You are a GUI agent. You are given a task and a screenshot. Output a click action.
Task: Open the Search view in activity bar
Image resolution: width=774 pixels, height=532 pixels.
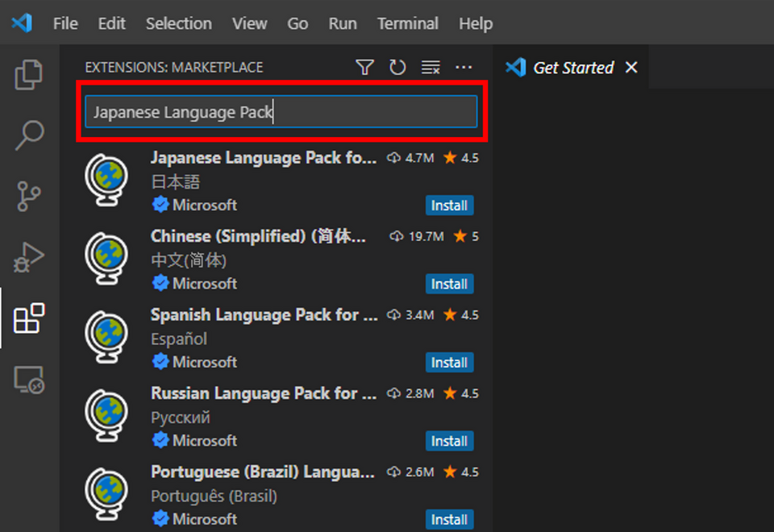pyautogui.click(x=29, y=135)
